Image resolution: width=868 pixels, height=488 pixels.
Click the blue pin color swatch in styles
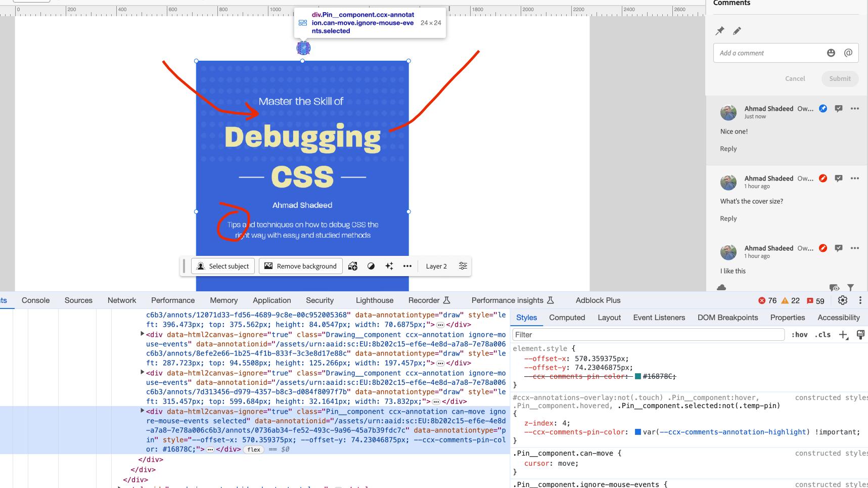click(x=638, y=432)
